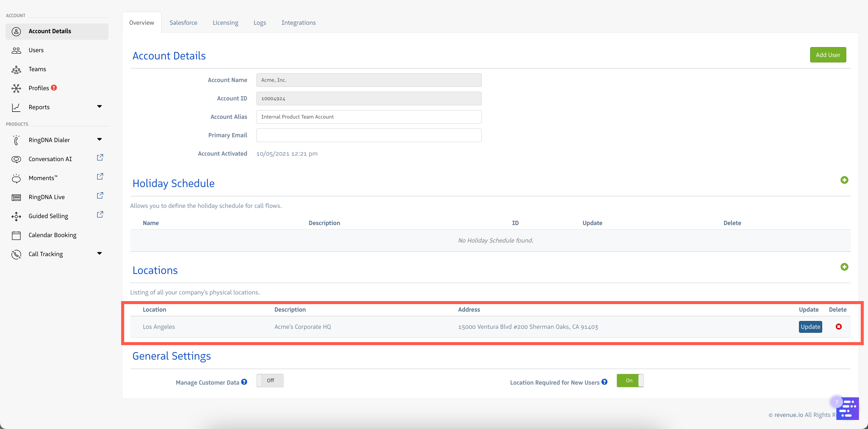The width and height of the screenshot is (868, 429).
Task: Open the Licensing tab
Action: coord(225,23)
